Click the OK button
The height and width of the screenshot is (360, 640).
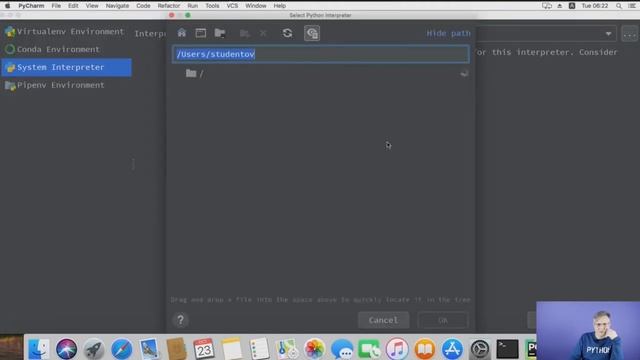tap(443, 320)
